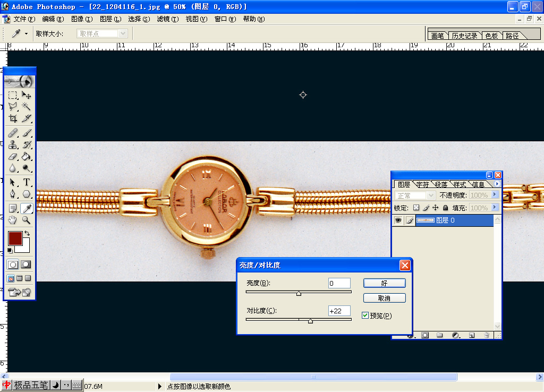Click Jump to ImageReady icon
The image size is (544, 392).
tap(14, 293)
